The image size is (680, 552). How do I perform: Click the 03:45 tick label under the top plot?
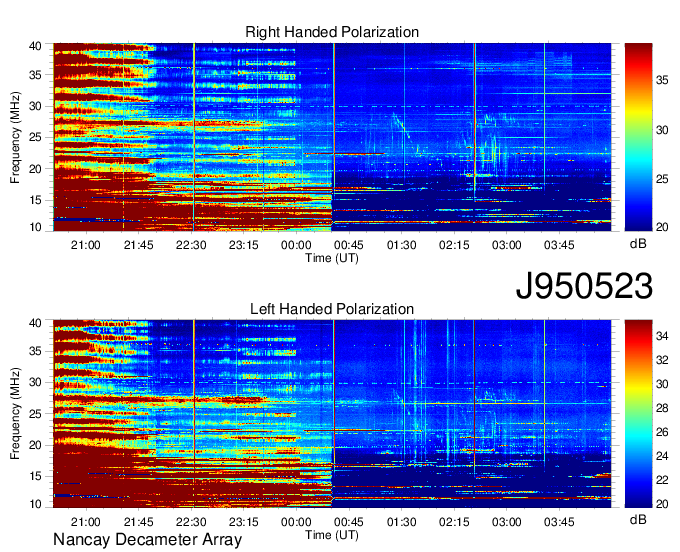click(559, 245)
